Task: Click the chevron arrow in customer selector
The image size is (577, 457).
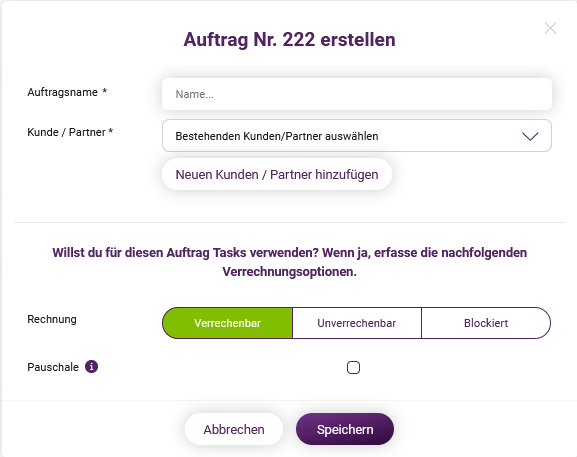Action: [530, 136]
